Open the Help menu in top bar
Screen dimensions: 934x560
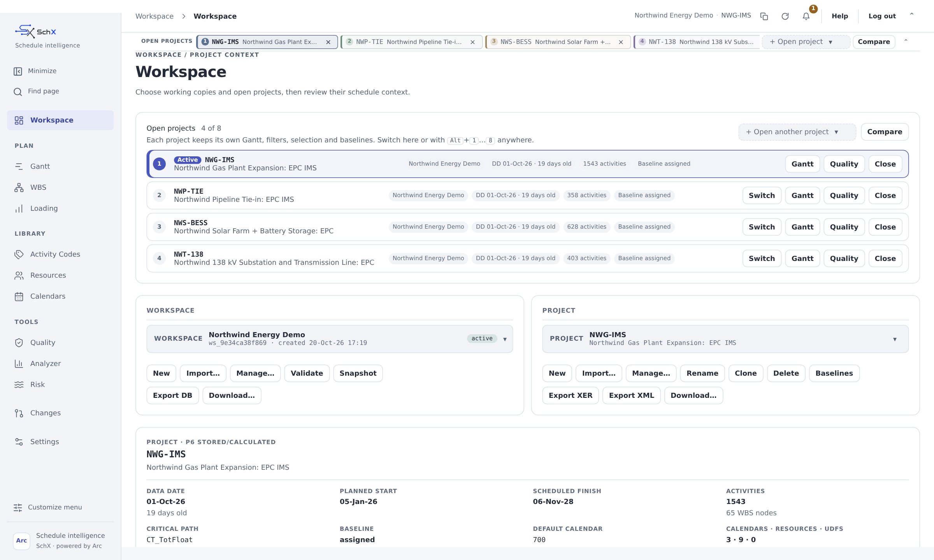(x=840, y=16)
